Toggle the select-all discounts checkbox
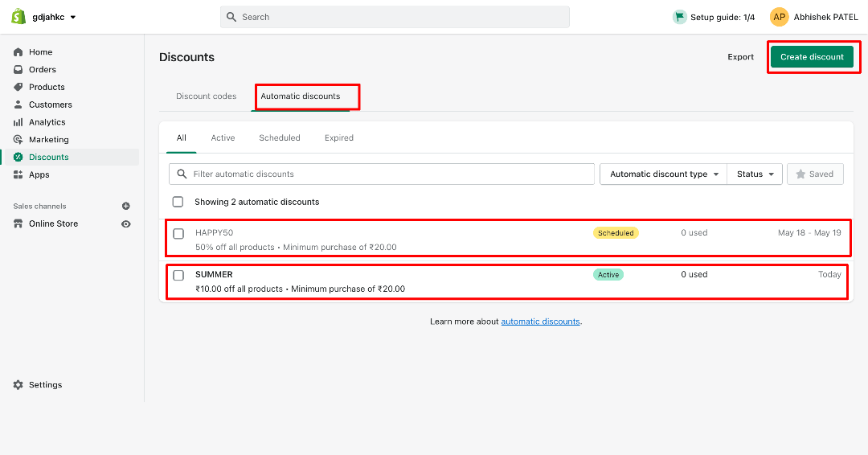Screen dimensions: 868x455 pyautogui.click(x=178, y=202)
